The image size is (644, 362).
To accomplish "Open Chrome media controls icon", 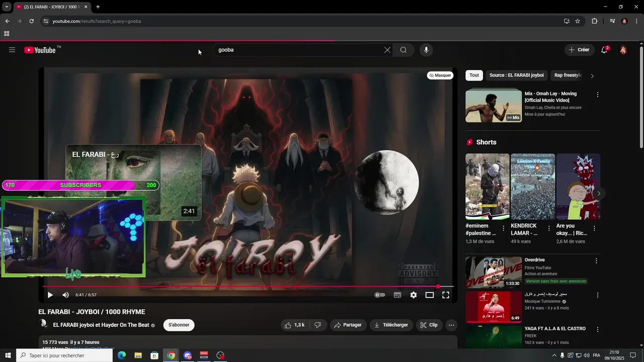I will pyautogui.click(x=612, y=21).
